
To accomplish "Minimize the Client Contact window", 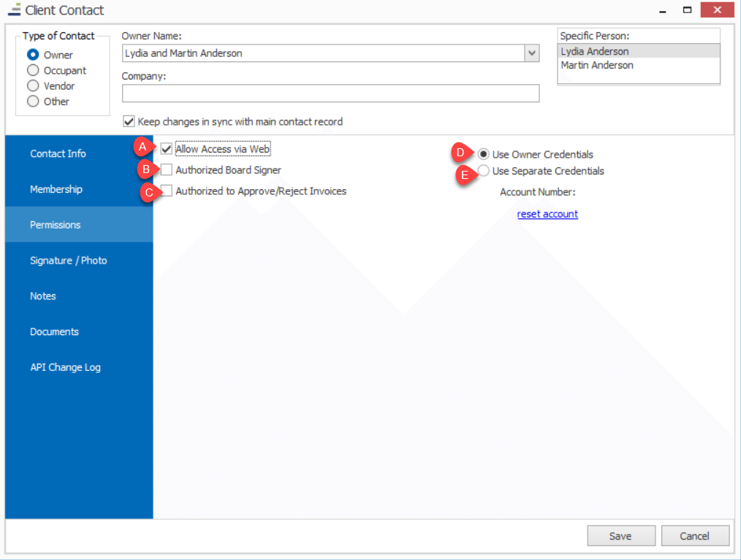I will point(663,10).
